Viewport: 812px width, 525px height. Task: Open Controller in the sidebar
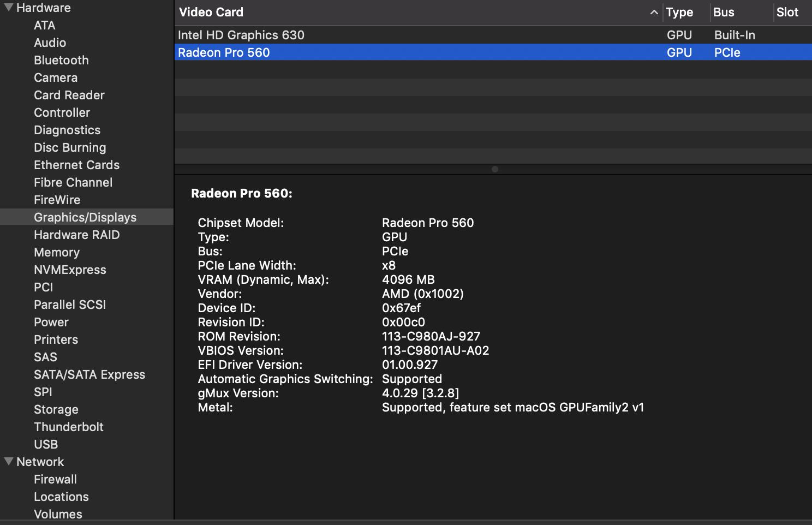(x=62, y=112)
